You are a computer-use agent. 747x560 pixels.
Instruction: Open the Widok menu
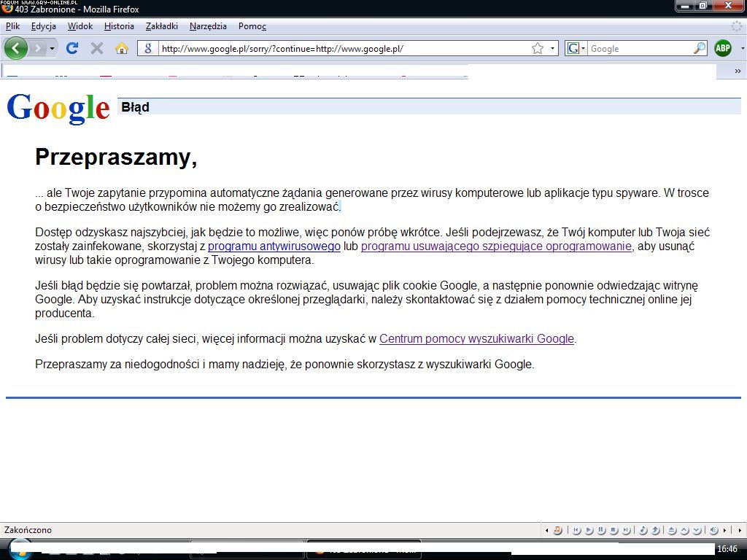pyautogui.click(x=80, y=26)
